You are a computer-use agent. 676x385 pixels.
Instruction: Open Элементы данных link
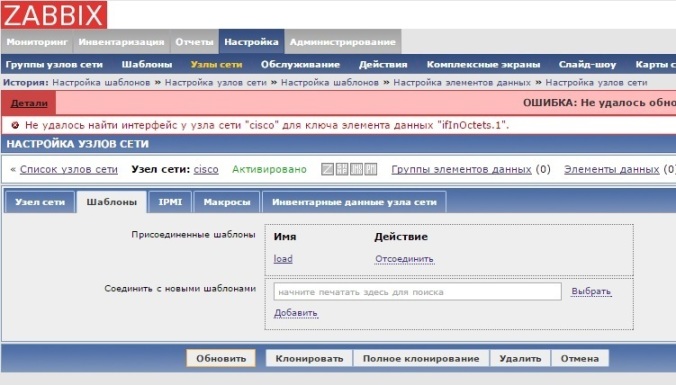(x=612, y=169)
